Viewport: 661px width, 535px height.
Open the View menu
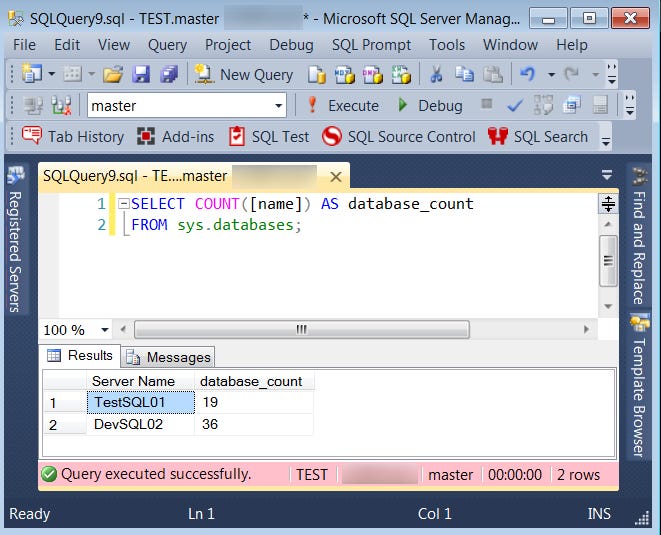point(114,45)
